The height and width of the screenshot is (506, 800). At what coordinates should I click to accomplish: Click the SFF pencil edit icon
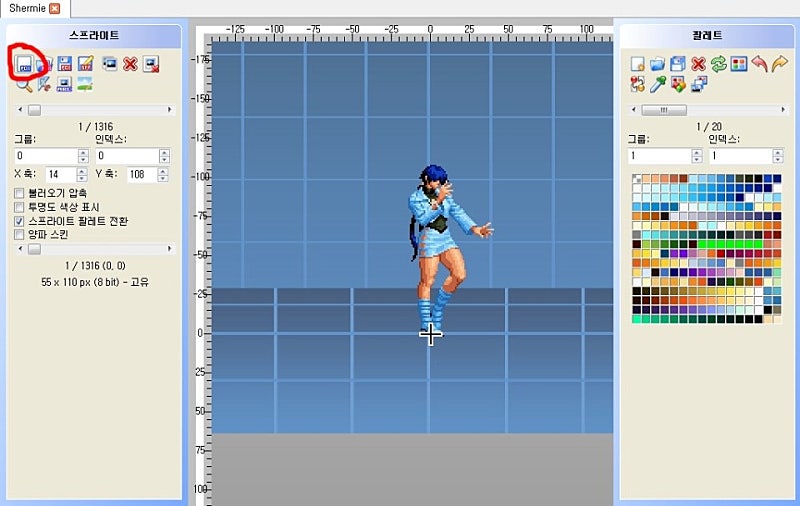tap(85, 64)
